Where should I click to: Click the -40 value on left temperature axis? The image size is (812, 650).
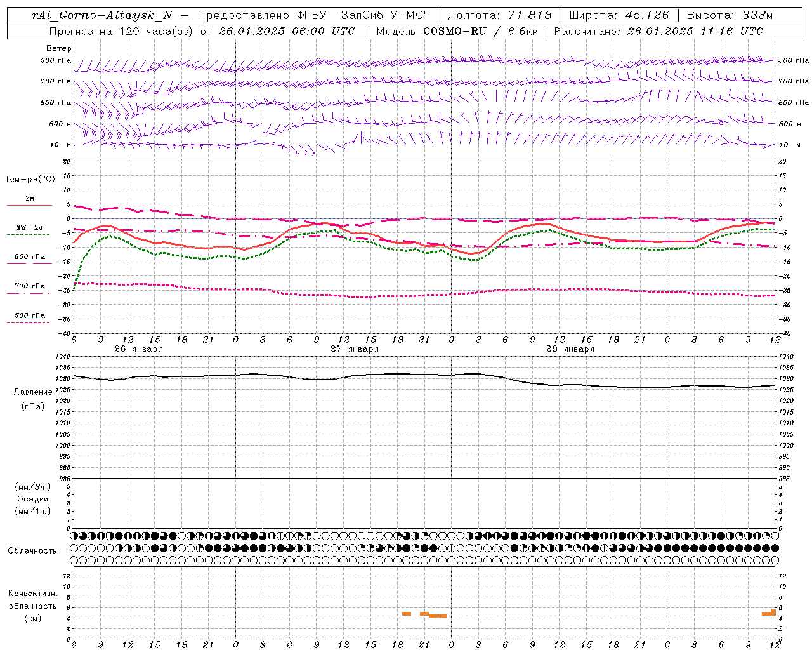coord(65,333)
